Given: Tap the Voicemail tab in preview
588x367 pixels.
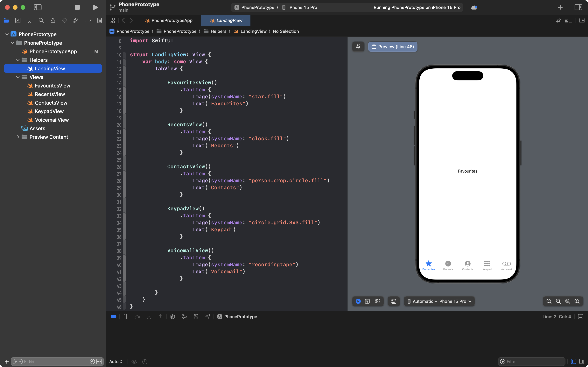Looking at the screenshot, I should pyautogui.click(x=506, y=266).
